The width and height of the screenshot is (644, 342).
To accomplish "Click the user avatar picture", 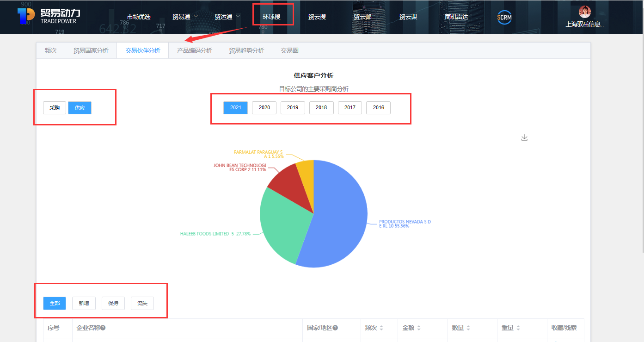I will point(585,12).
